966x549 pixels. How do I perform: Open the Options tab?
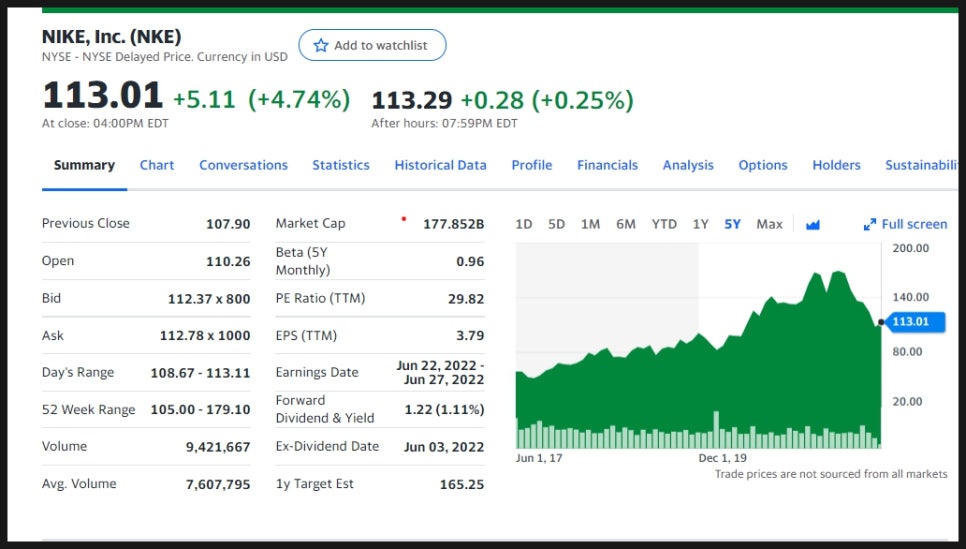763,165
